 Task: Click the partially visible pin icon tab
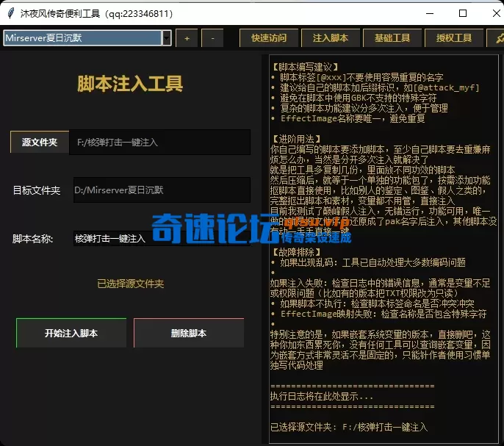click(497, 38)
